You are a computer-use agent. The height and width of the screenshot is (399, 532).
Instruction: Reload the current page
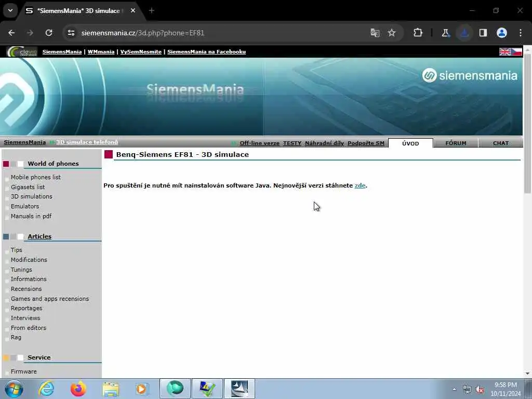point(49,33)
